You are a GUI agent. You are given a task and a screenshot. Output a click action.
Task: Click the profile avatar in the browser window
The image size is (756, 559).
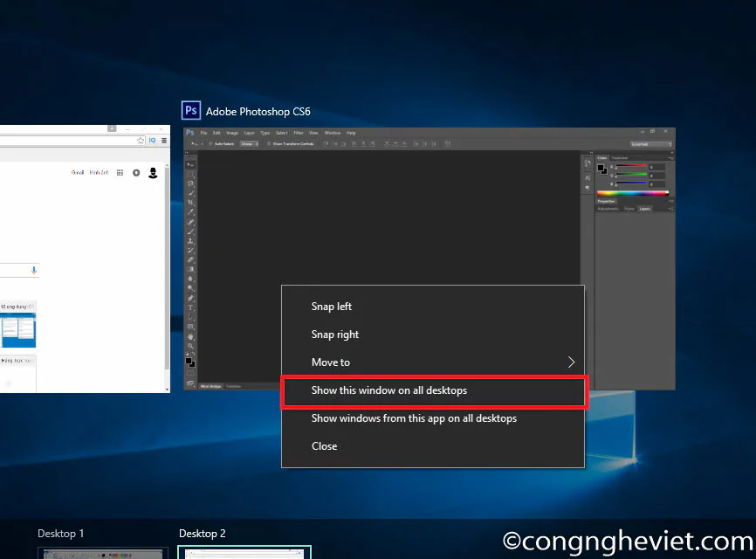pos(153,173)
